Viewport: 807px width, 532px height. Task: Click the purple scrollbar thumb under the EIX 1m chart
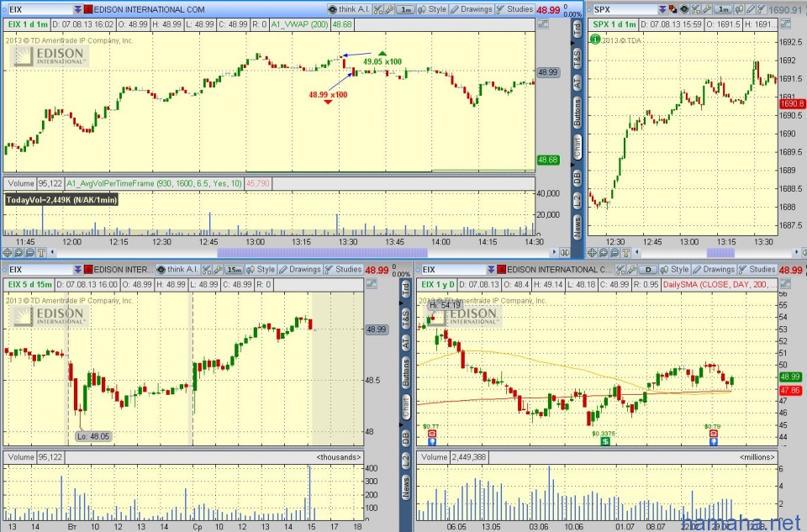pos(322,253)
